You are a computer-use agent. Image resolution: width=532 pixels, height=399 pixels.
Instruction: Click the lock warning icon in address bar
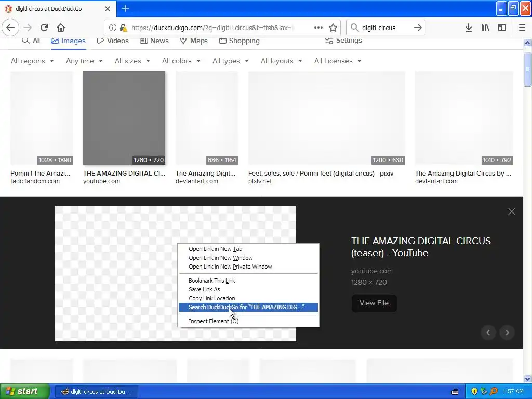[123, 28]
